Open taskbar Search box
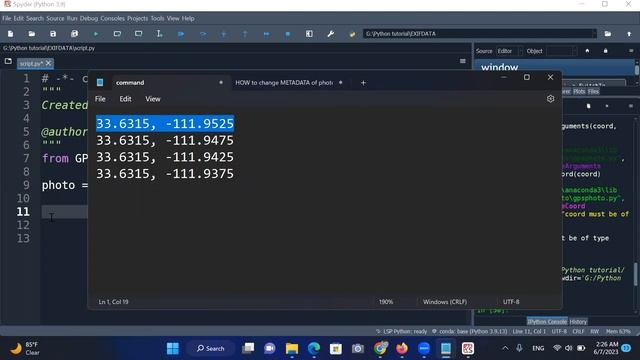Screen dimensions: 640x360 click(x=211, y=349)
